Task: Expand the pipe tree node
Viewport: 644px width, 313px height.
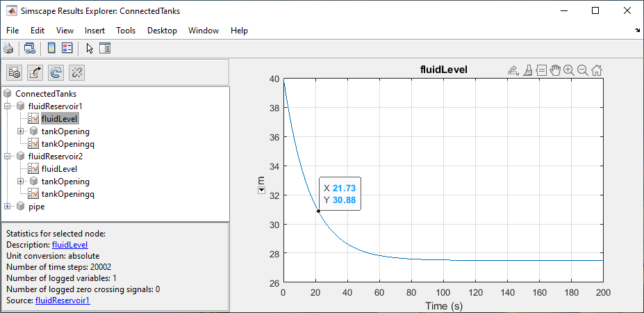Action: 8,207
